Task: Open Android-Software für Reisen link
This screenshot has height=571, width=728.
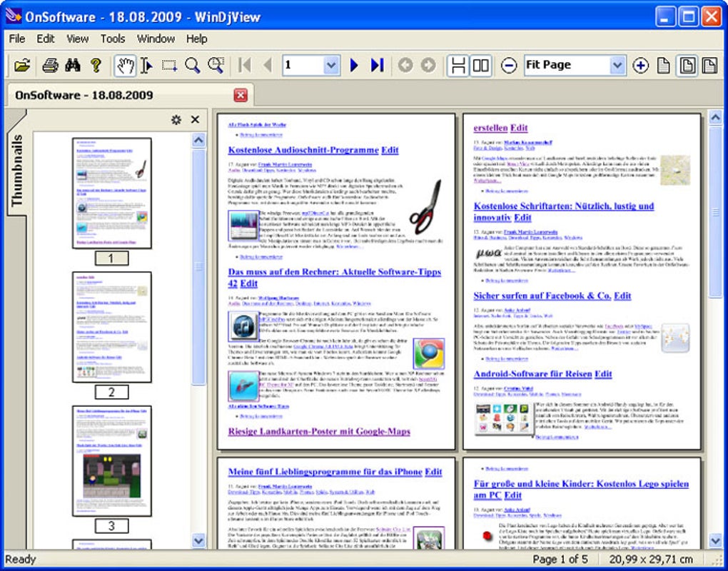Action: pos(532,374)
